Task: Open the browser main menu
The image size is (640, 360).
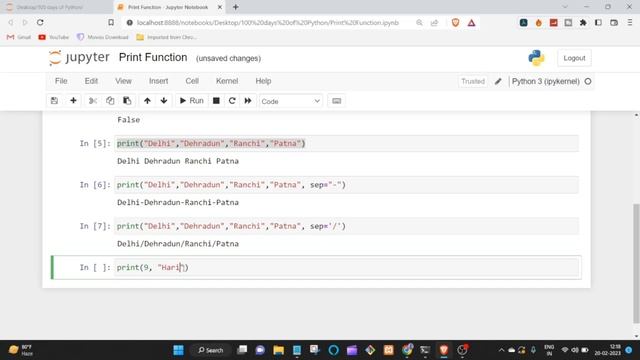Action: click(x=630, y=23)
